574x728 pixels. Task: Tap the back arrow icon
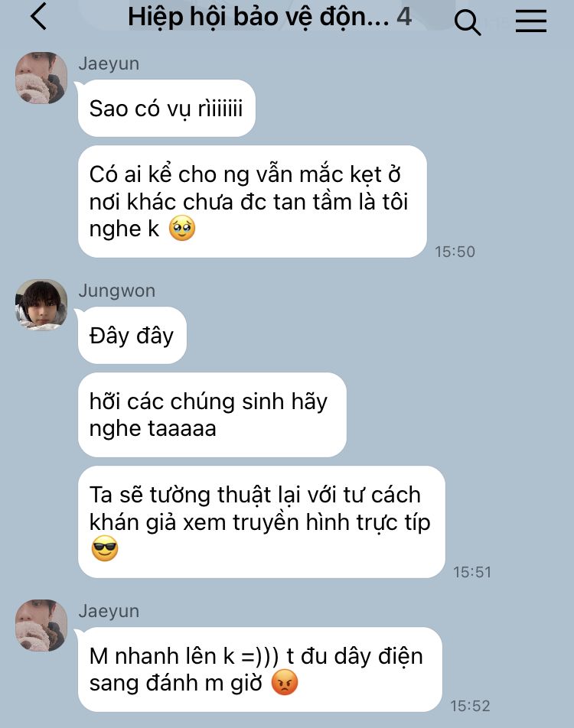38,16
